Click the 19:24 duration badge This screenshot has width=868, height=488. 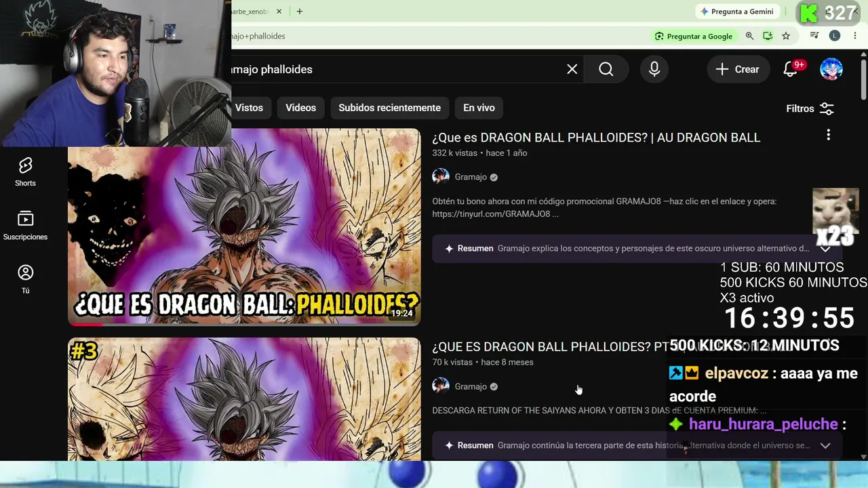pos(401,313)
